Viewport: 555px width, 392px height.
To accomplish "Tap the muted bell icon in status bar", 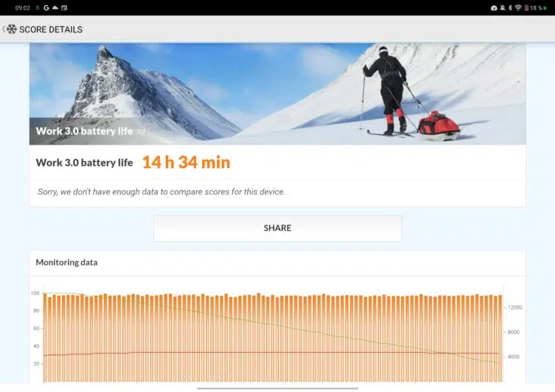I will 503,8.
